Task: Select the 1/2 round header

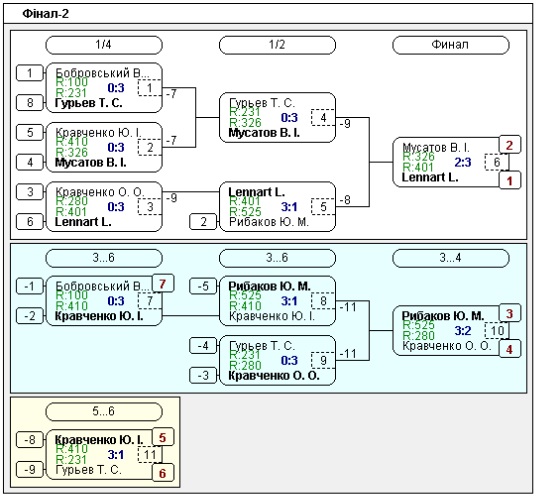Action: [x=277, y=45]
